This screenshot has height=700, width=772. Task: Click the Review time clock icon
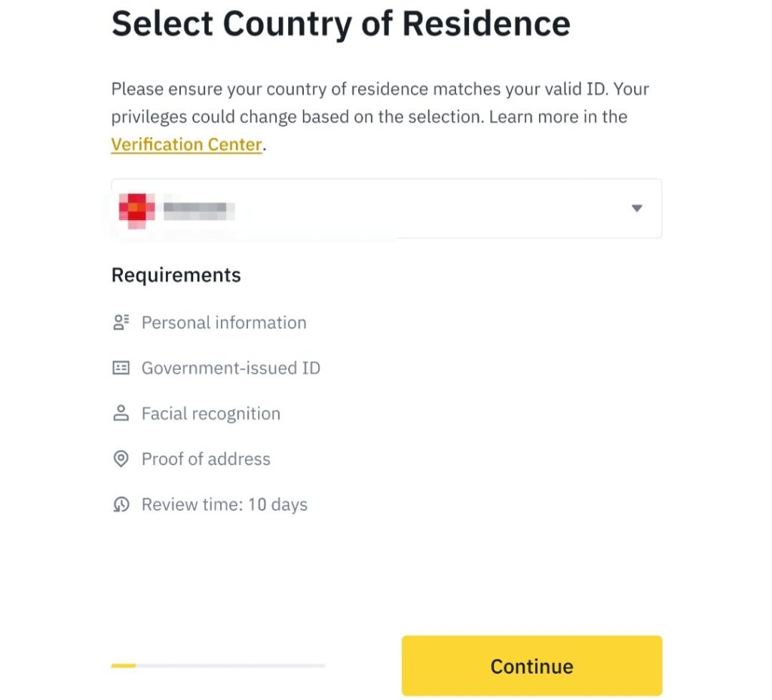point(121,505)
